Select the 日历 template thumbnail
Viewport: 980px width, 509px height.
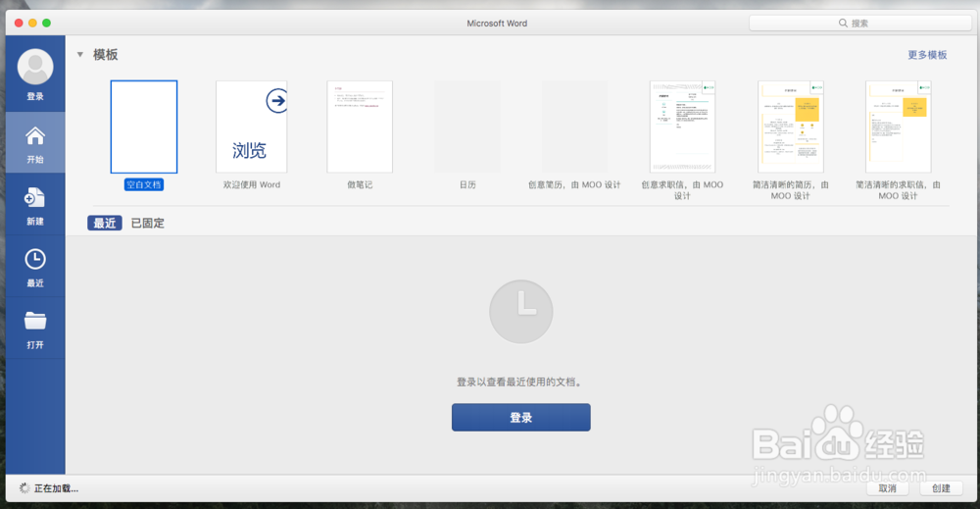click(467, 127)
